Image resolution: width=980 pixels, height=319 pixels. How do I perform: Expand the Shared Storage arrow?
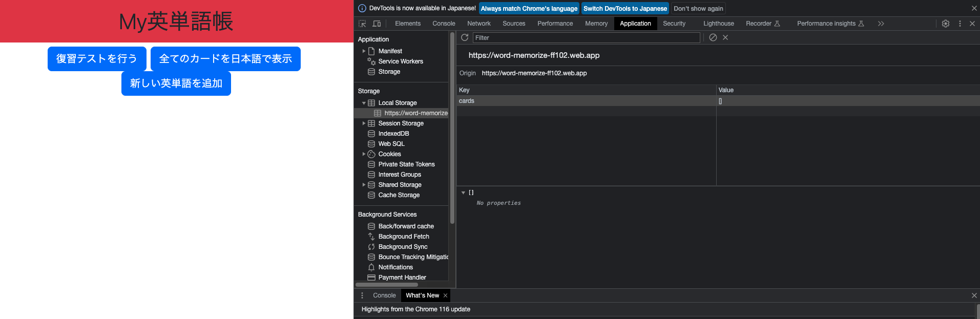point(364,185)
